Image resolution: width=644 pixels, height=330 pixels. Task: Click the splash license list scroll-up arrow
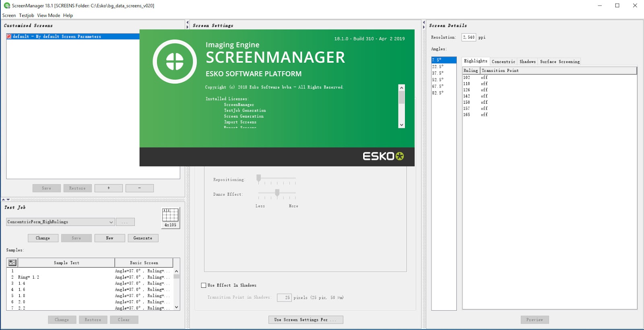[x=401, y=88]
